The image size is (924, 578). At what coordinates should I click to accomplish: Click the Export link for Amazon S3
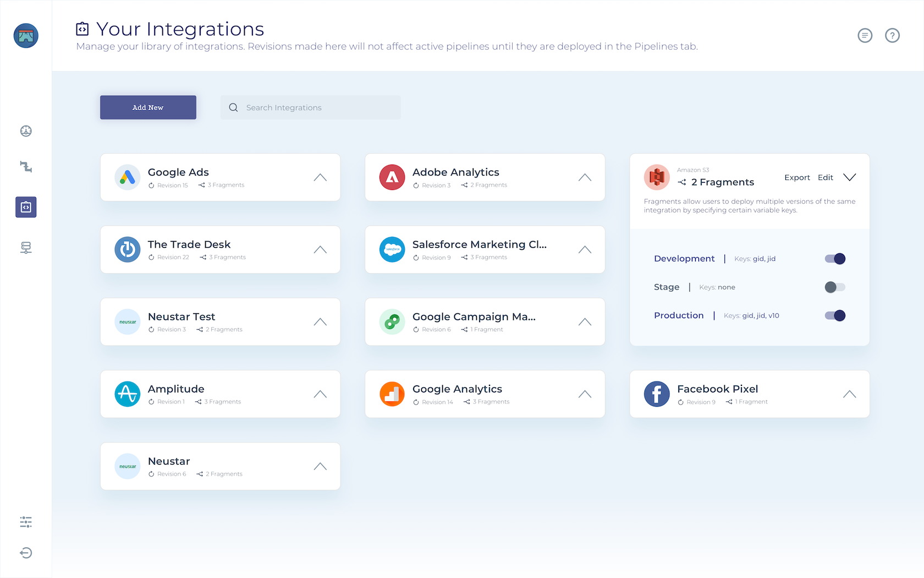click(797, 177)
